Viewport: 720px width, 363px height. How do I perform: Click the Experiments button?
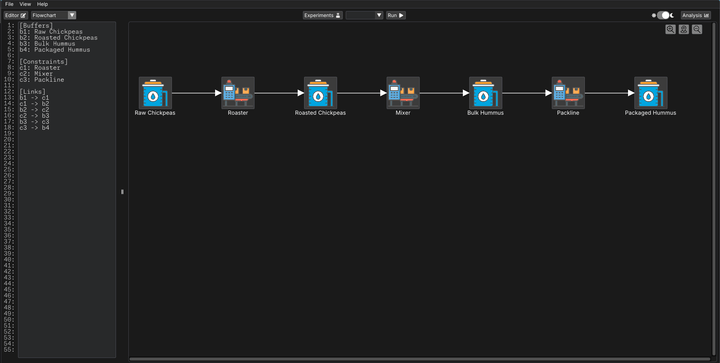click(322, 15)
